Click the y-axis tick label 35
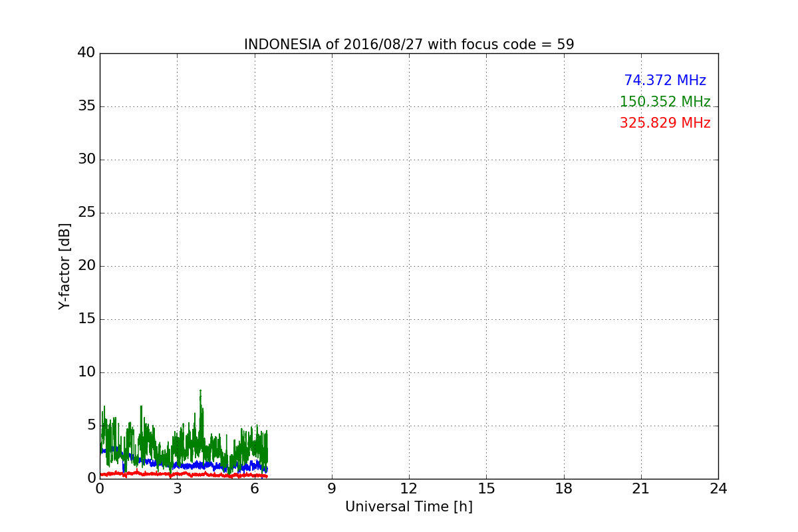Image resolution: width=798 pixels, height=532 pixels. (86, 106)
